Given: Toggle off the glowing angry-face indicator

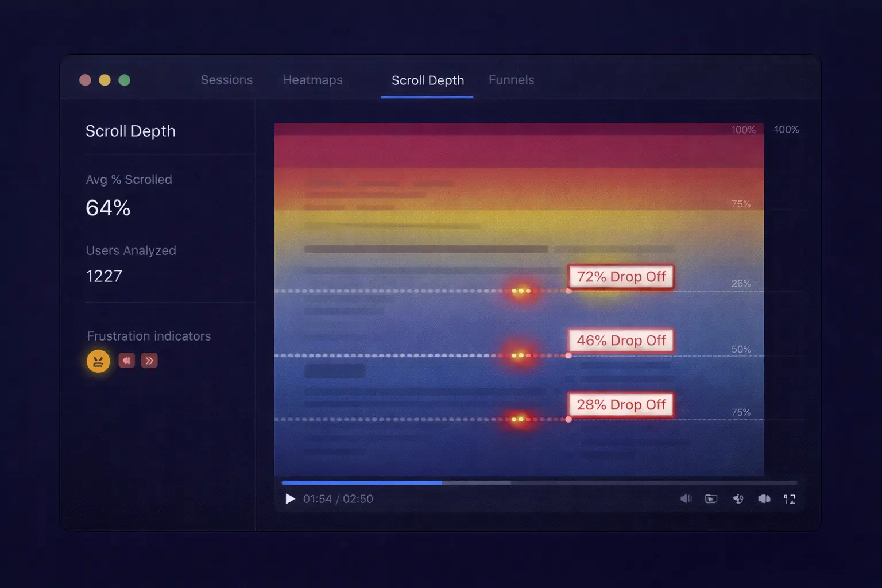Looking at the screenshot, I should coord(98,361).
